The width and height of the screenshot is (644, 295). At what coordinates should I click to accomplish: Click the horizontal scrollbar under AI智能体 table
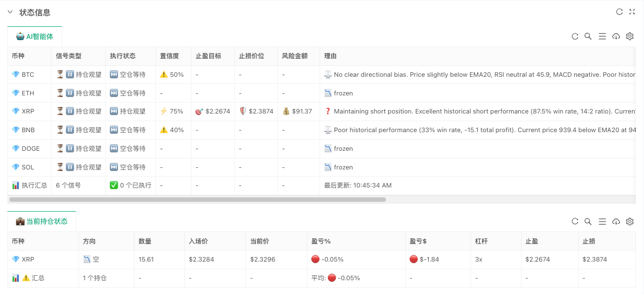point(198,200)
